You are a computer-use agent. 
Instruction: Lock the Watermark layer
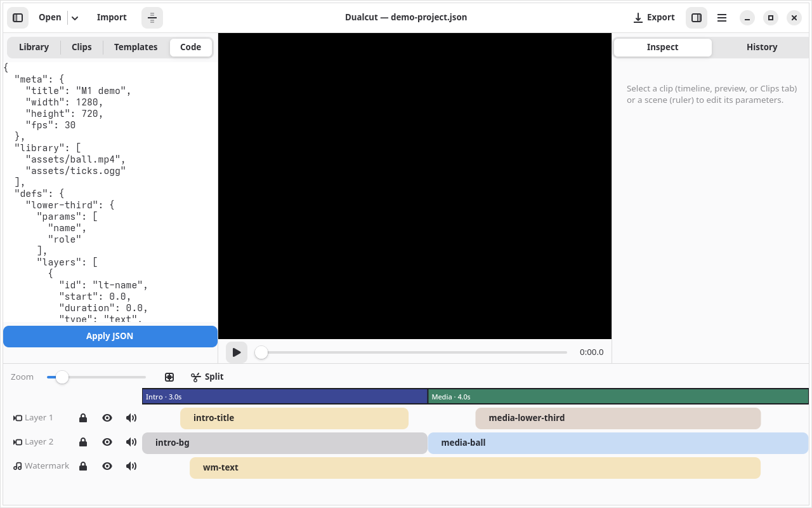point(83,466)
